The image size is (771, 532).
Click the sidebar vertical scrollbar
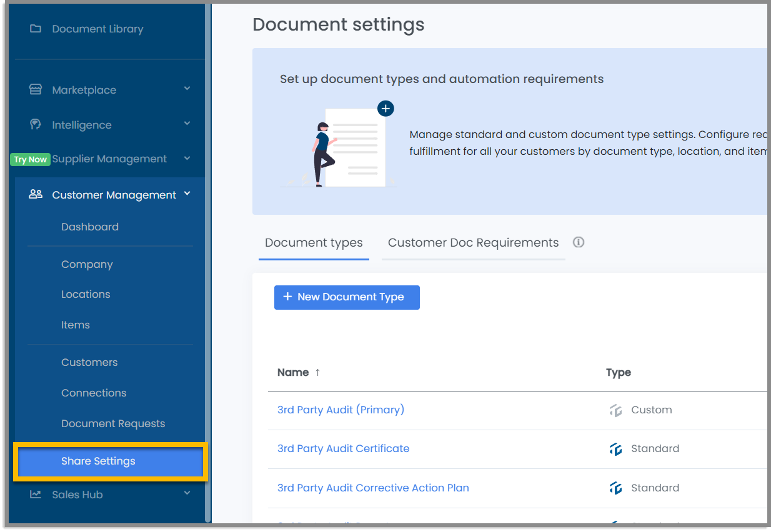[x=208, y=262]
